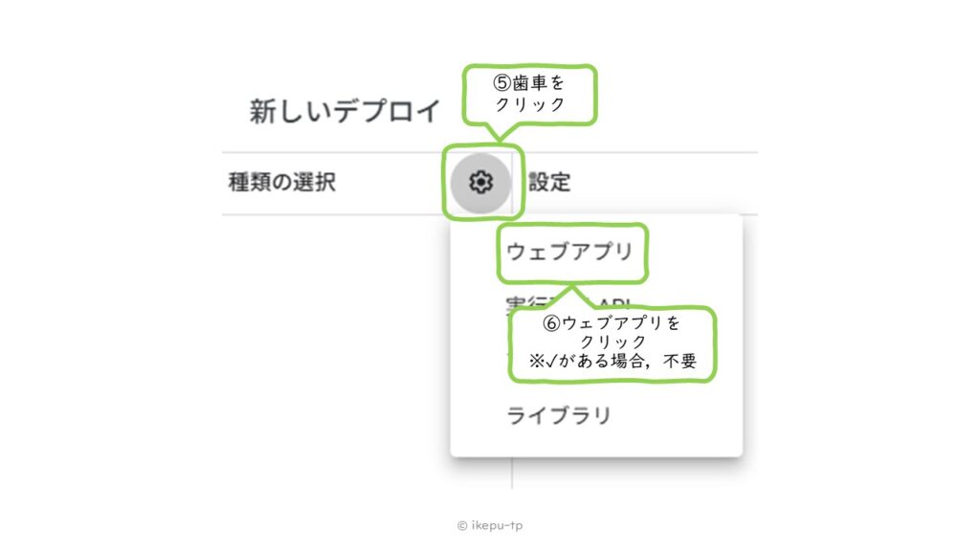Click the ※✓がある場合，不要 note line

click(612, 363)
